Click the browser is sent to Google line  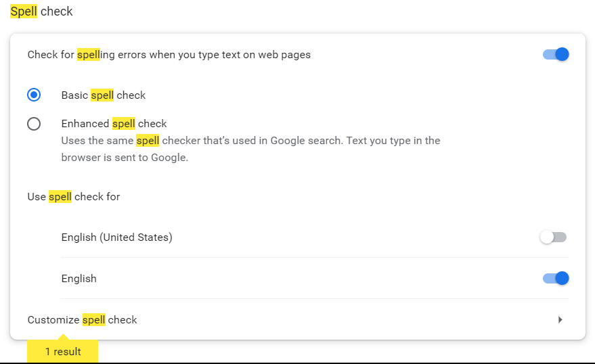[x=125, y=158]
